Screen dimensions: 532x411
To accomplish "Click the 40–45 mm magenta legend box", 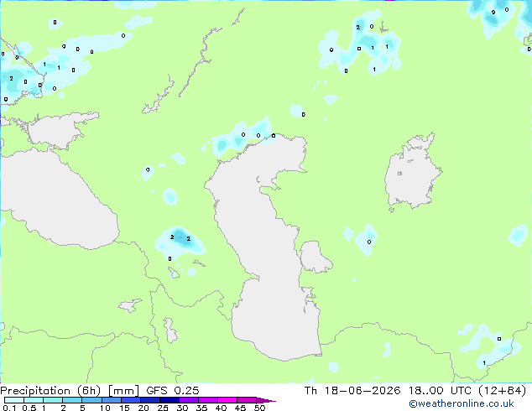I will pyautogui.click(x=227, y=400).
